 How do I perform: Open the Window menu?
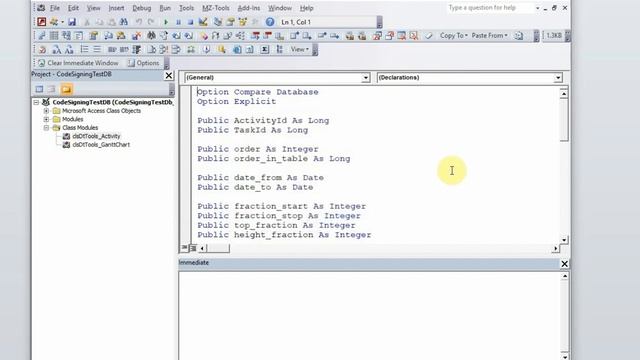coord(280,8)
